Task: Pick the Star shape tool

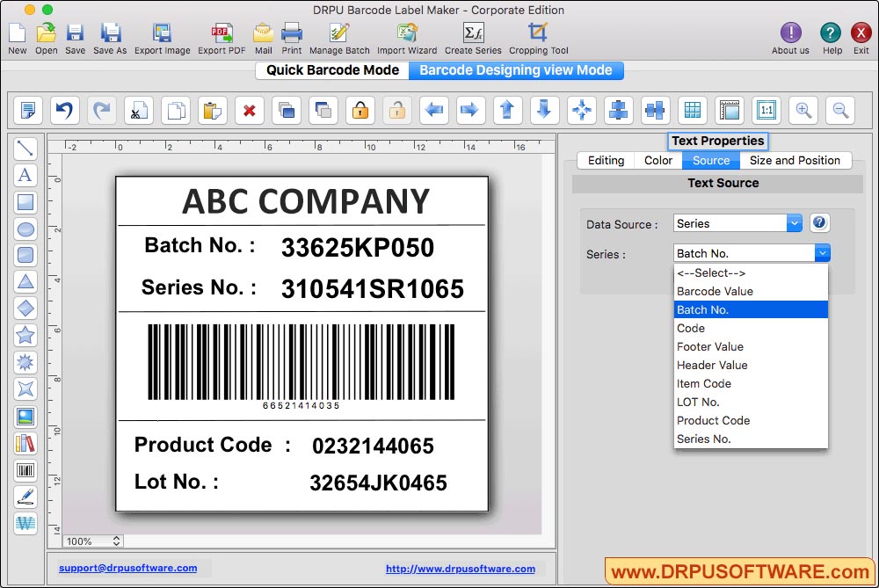Action: pos(25,335)
